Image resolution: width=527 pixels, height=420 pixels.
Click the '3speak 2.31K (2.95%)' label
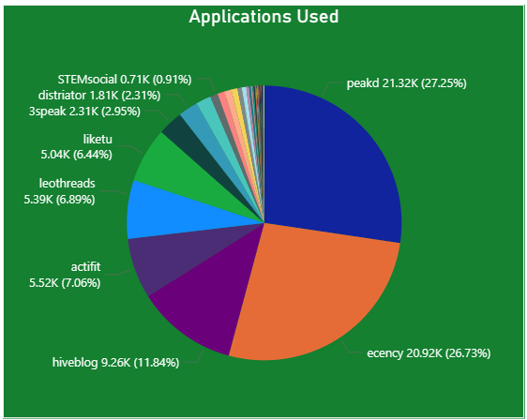point(84,112)
